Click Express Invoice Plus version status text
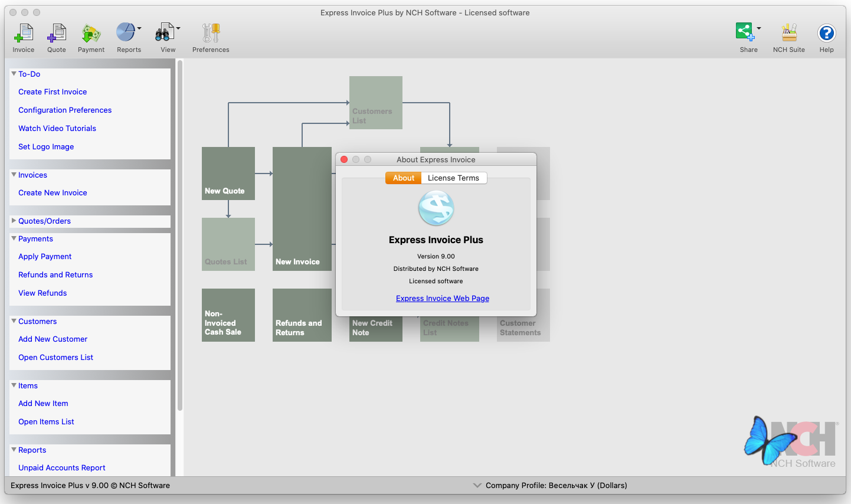Image resolution: width=851 pixels, height=504 pixels. point(90,486)
